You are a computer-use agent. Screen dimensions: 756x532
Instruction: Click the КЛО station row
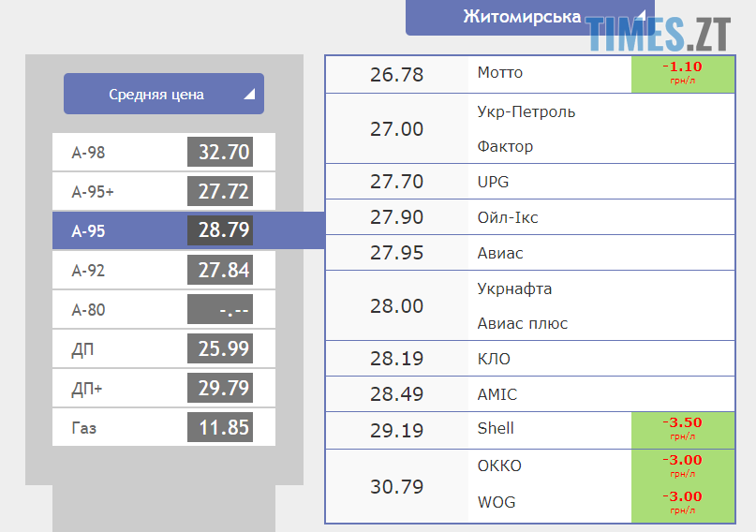coord(494,359)
